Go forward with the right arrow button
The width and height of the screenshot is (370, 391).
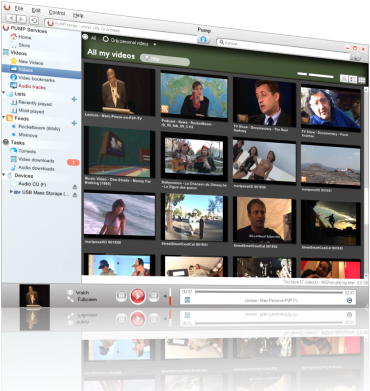(x=22, y=19)
